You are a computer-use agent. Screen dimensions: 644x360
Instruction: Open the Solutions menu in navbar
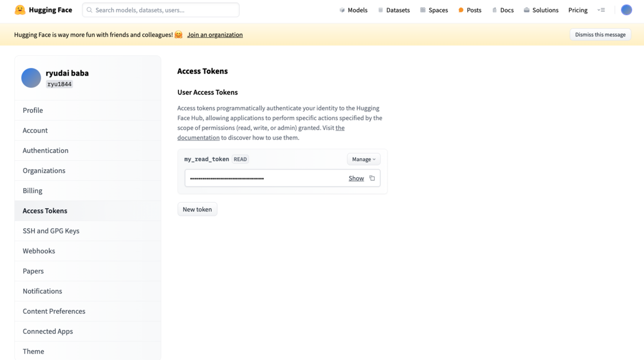(x=541, y=10)
